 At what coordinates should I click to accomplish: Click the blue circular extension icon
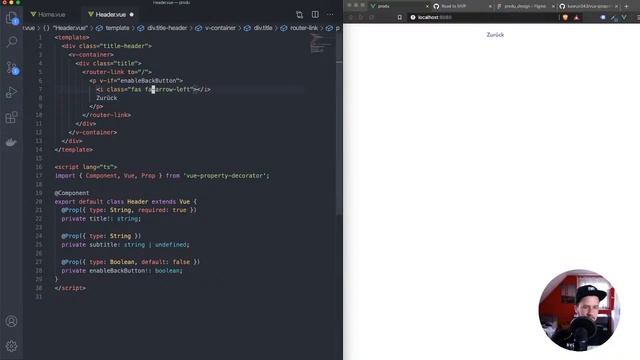coord(603,18)
